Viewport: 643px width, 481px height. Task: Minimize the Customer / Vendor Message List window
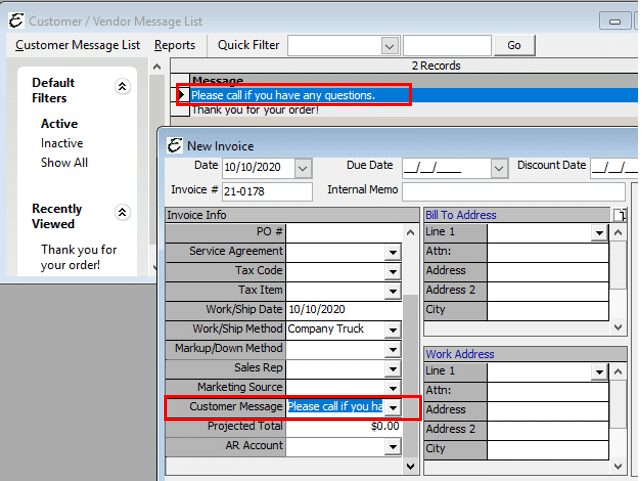pos(615,21)
